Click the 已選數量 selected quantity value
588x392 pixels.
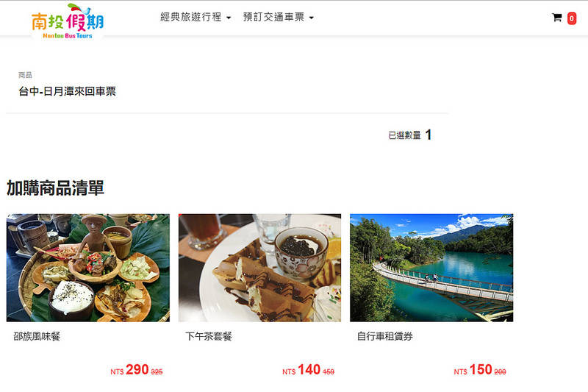pyautogui.click(x=429, y=135)
